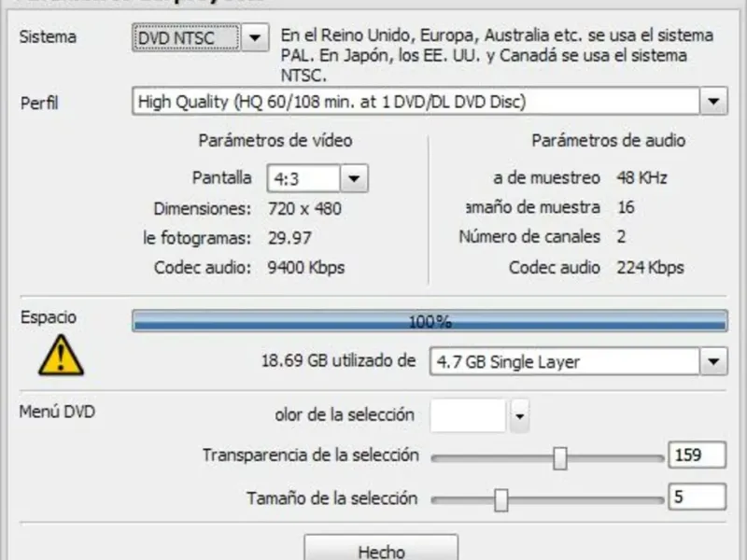Click the Tamaño de la selección slider handle

pos(500,500)
